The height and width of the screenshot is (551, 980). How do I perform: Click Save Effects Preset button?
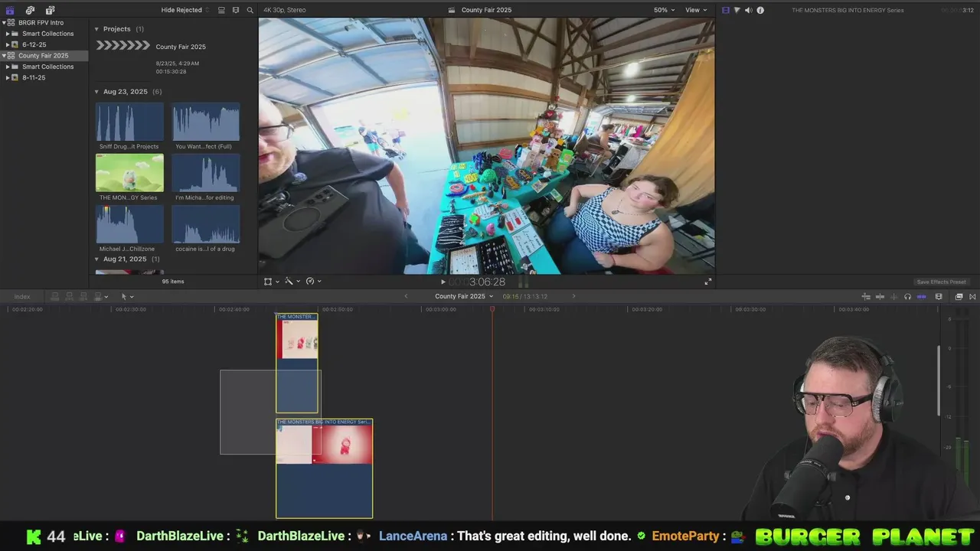coord(942,282)
